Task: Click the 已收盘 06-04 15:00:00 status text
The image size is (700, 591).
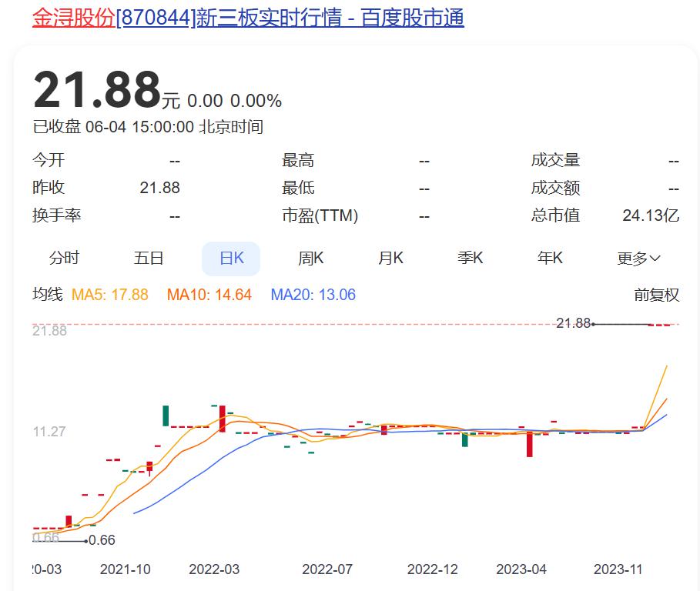Action: tap(148, 127)
